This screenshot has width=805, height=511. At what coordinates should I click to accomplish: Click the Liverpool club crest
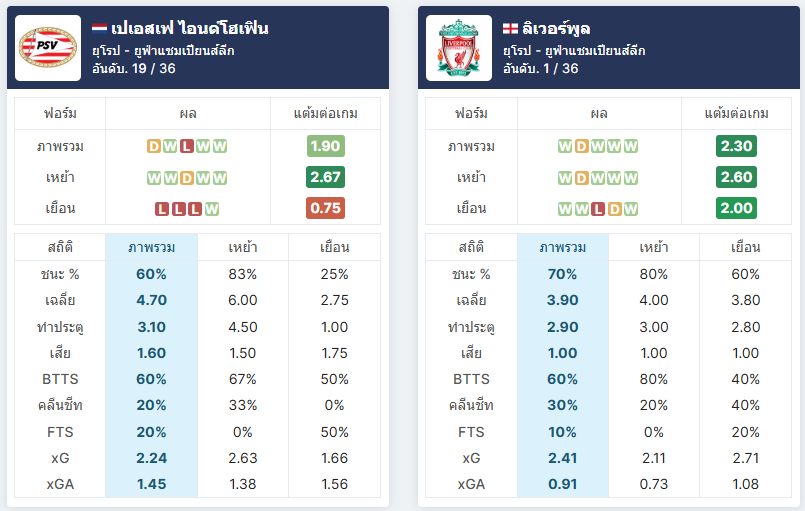[x=458, y=48]
